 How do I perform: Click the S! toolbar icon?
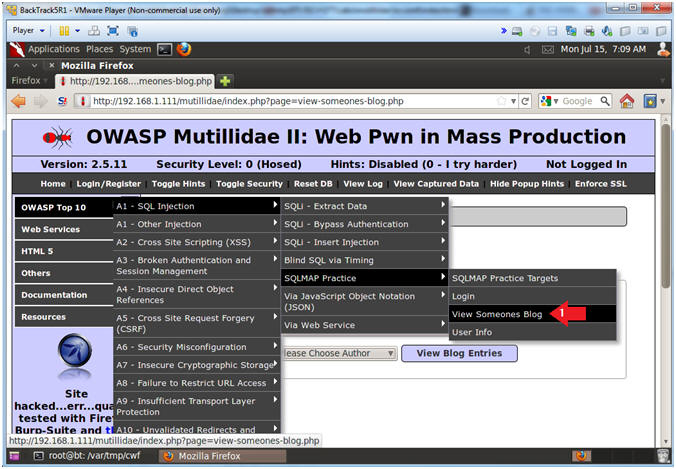tap(63, 101)
